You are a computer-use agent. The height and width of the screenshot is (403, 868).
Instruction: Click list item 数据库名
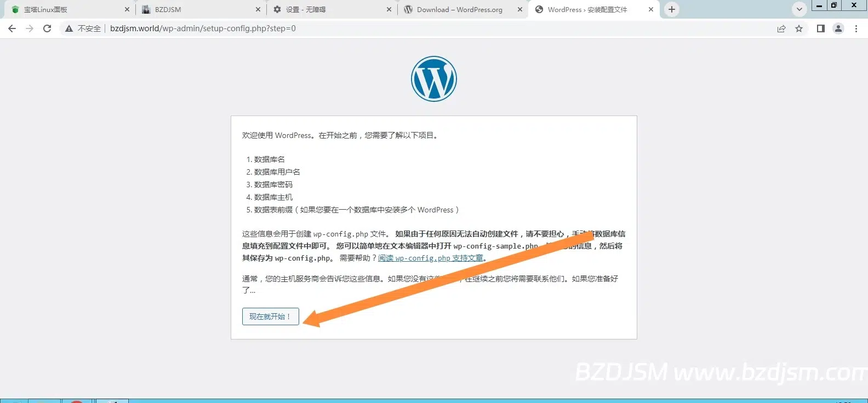270,159
